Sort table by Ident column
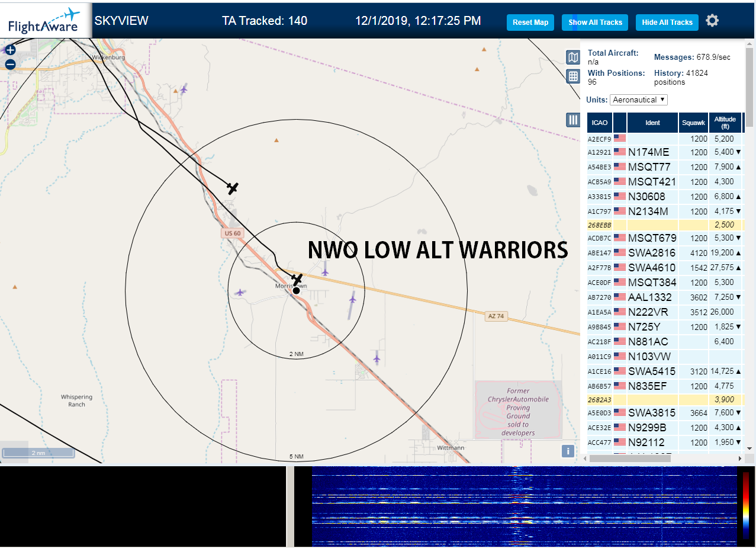Image resolution: width=756 pixels, height=548 pixels. tap(652, 123)
